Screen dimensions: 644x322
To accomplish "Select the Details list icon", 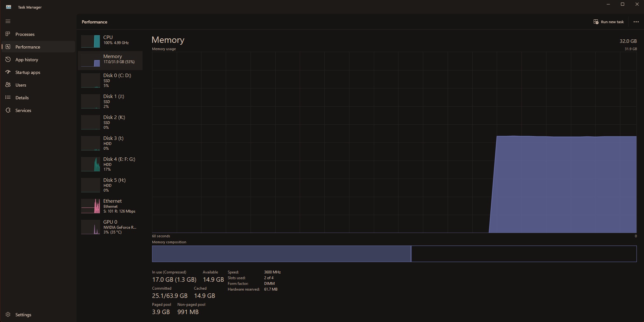I will [x=8, y=97].
